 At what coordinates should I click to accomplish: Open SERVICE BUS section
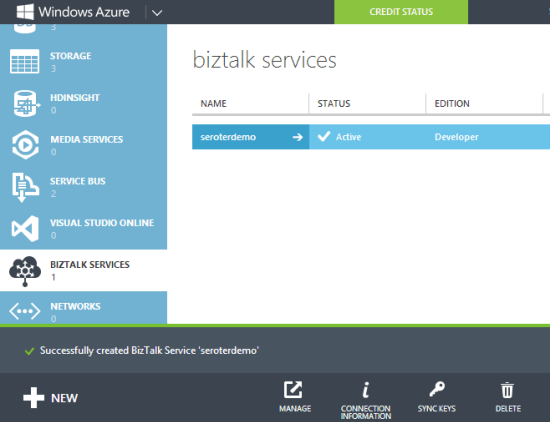click(x=78, y=181)
